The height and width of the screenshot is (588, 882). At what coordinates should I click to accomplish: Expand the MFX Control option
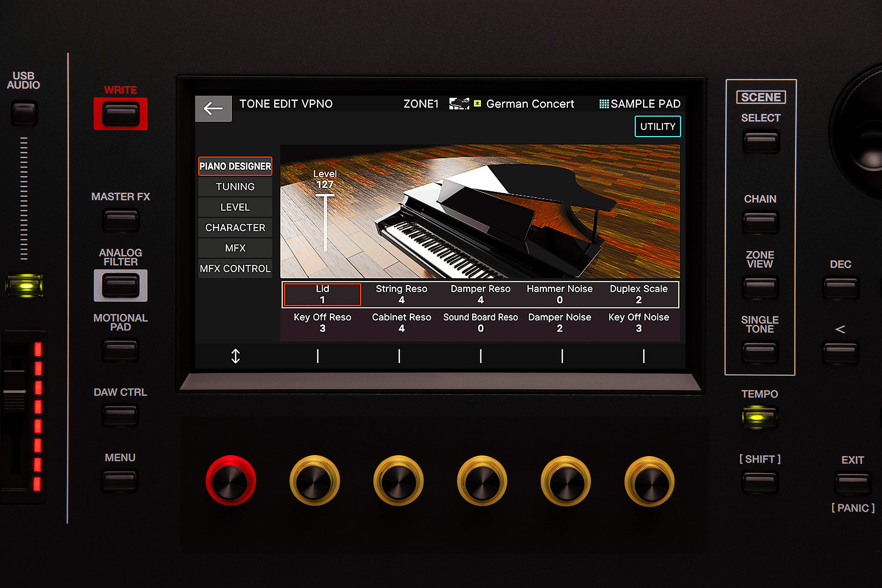(x=235, y=266)
